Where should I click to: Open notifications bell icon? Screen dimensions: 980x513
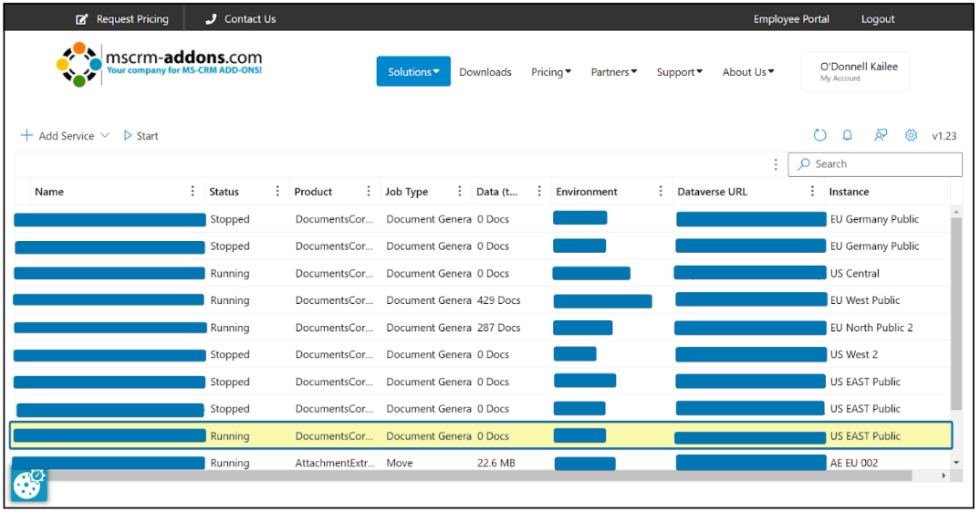(848, 135)
